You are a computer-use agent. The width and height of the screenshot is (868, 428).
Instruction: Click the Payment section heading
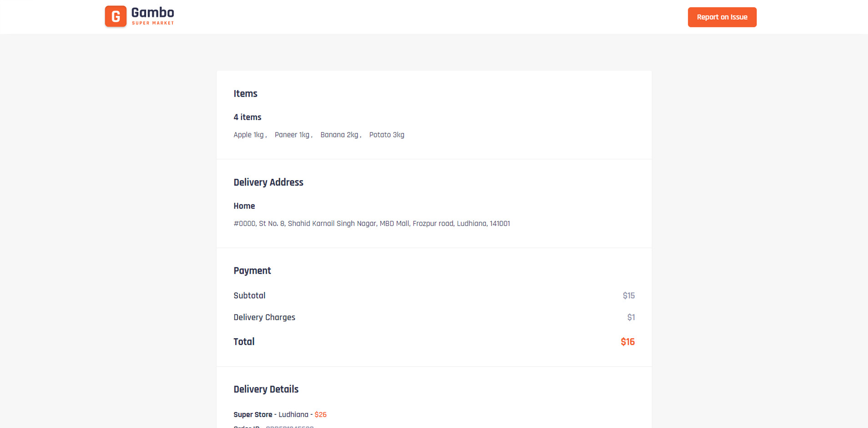[252, 271]
